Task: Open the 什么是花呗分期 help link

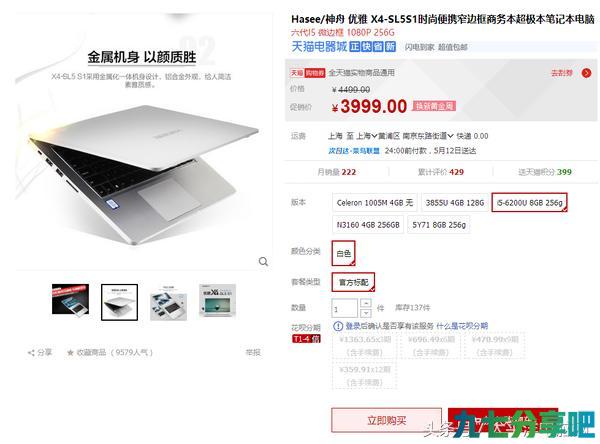Action: tap(462, 326)
